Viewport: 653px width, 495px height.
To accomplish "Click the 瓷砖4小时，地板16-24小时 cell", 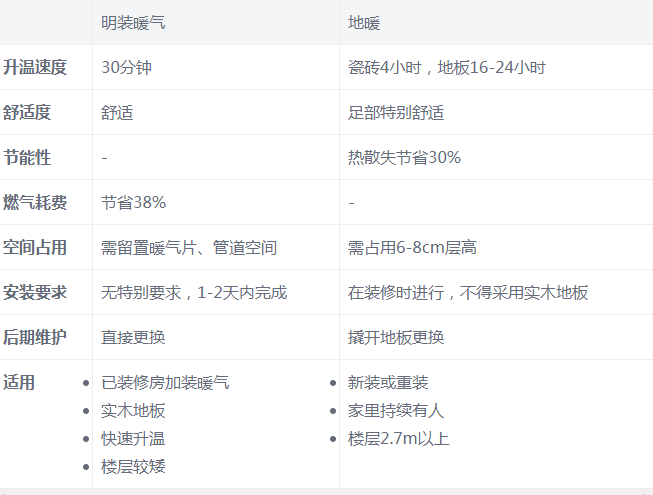I will pyautogui.click(x=446, y=67).
